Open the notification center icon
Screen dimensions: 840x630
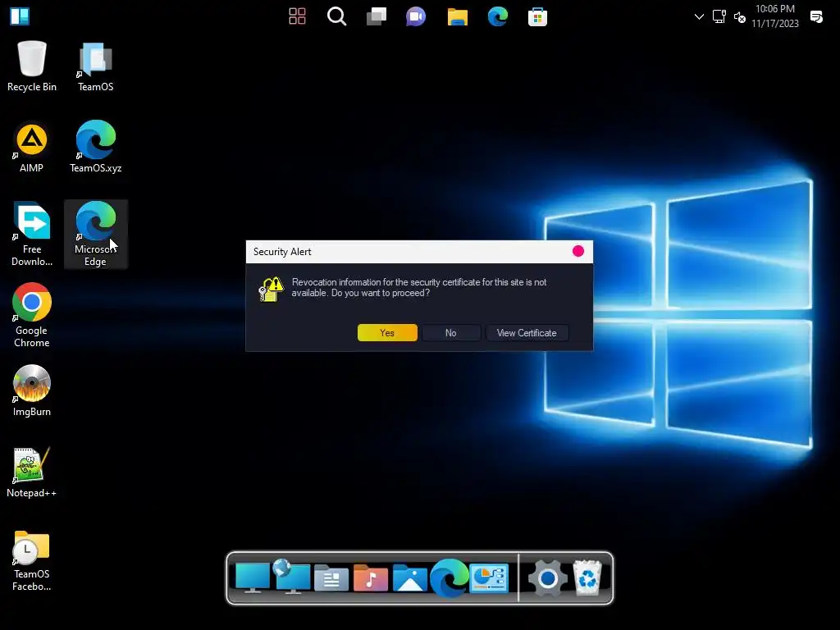coord(816,16)
